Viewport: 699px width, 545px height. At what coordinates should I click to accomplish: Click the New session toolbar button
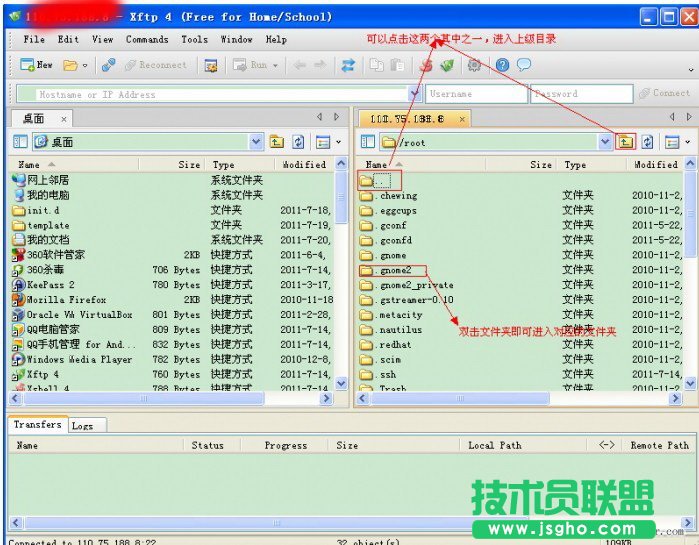click(37, 65)
